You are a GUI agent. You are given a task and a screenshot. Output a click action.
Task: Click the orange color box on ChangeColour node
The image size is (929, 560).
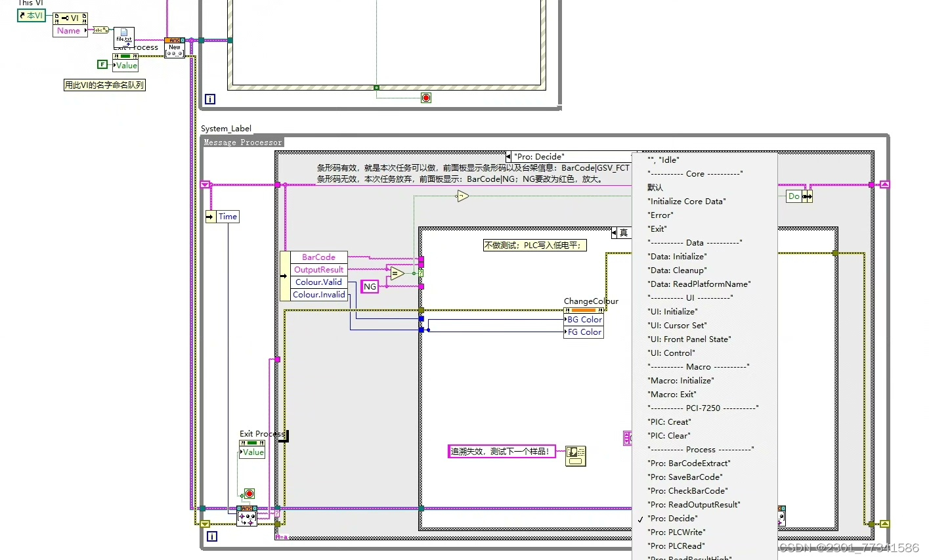click(583, 310)
